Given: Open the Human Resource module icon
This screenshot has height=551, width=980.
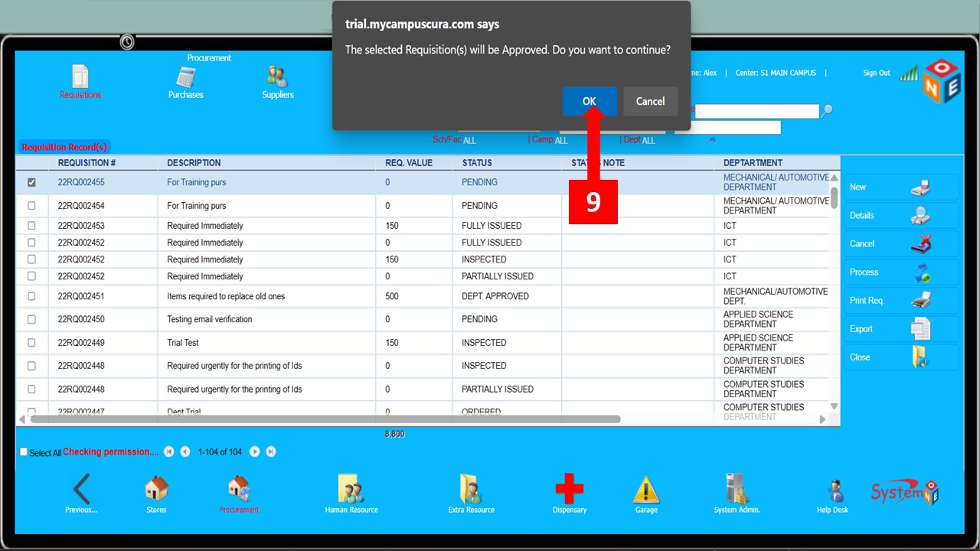Looking at the screenshot, I should point(351,489).
